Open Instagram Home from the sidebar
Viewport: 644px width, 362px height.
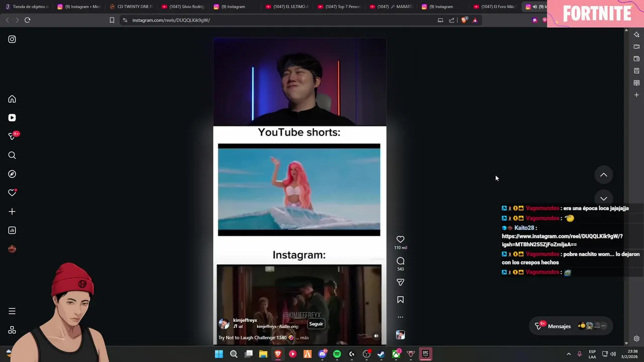(12, 99)
